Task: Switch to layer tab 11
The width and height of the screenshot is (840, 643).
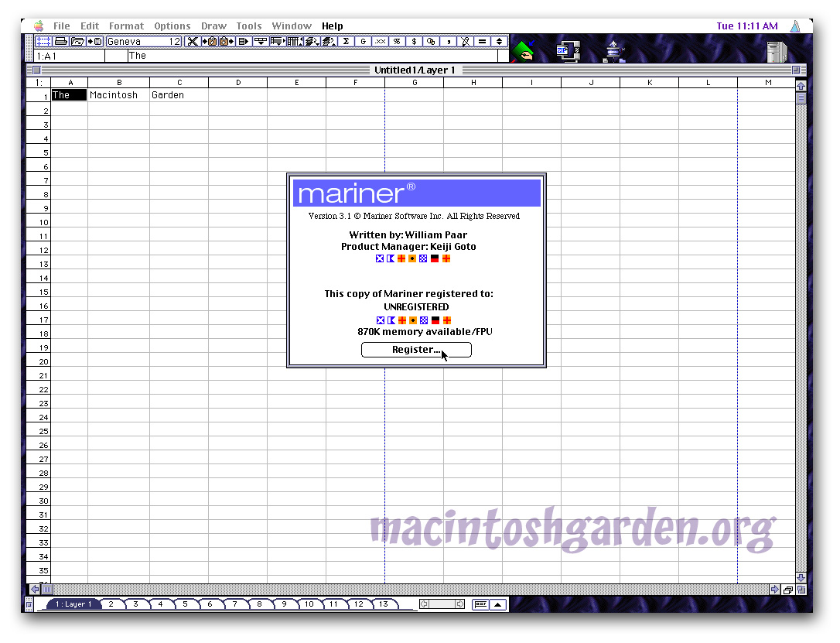Action: 333,604
